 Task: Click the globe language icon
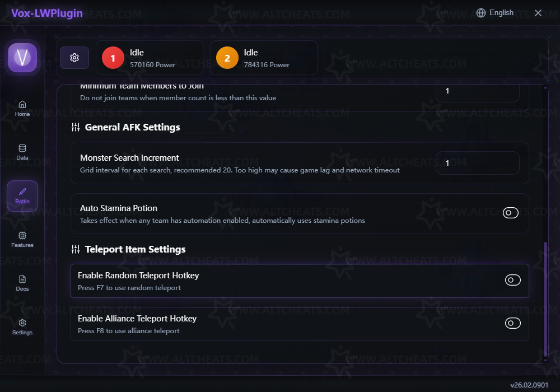point(481,13)
